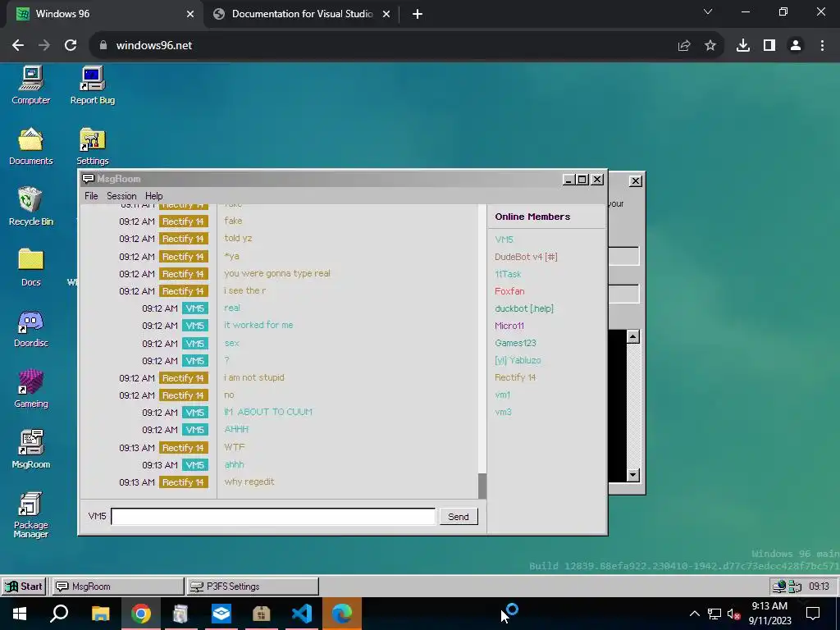Open the Help menu in MsgRoom
840x630 pixels.
pyautogui.click(x=153, y=196)
